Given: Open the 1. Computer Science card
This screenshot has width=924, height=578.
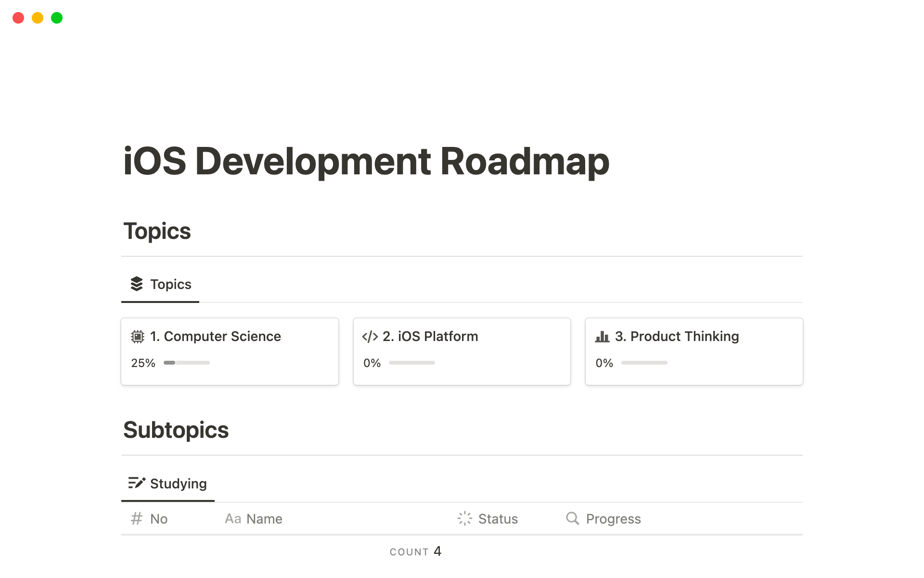Looking at the screenshot, I should coord(222,336).
